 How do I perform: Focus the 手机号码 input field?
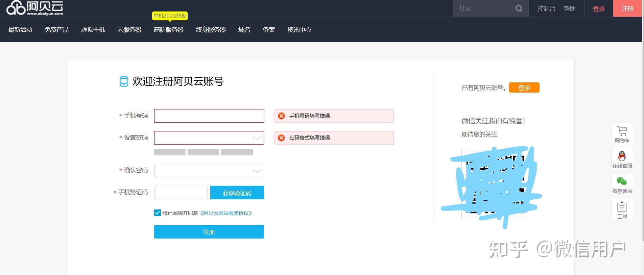pos(209,116)
